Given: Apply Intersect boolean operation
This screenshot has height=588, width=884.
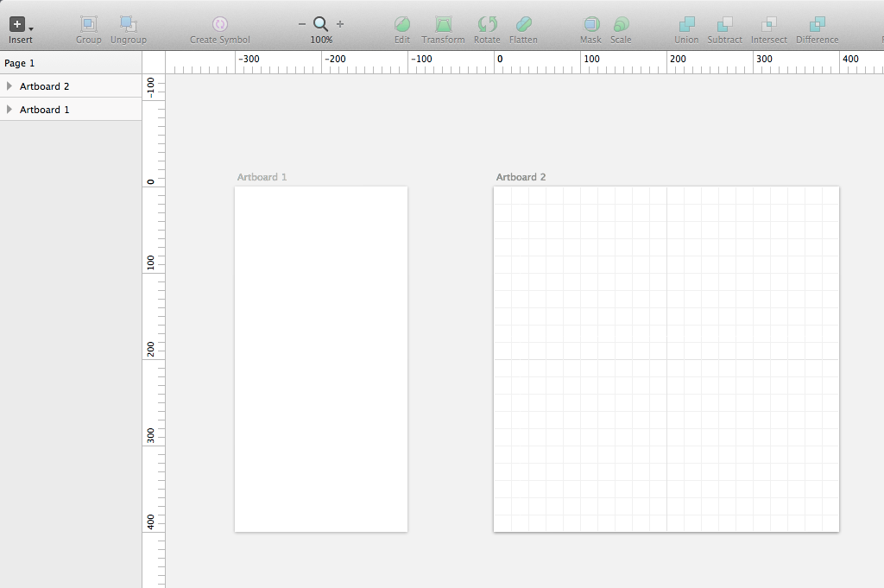Looking at the screenshot, I should [768, 24].
